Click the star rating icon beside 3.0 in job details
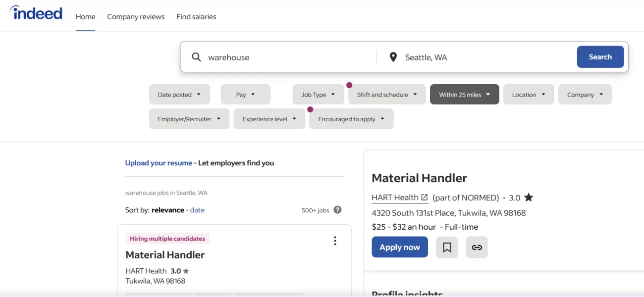The height and width of the screenshot is (297, 644). (x=529, y=198)
